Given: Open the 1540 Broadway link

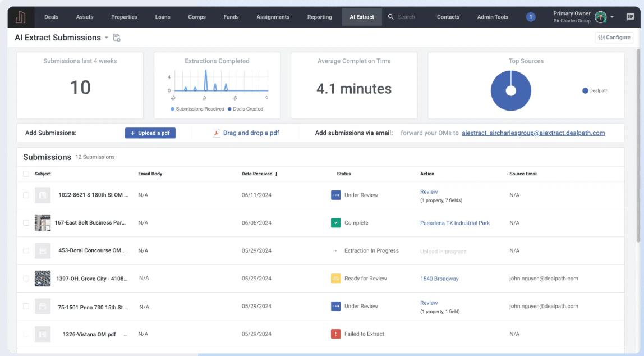Looking at the screenshot, I should (439, 279).
